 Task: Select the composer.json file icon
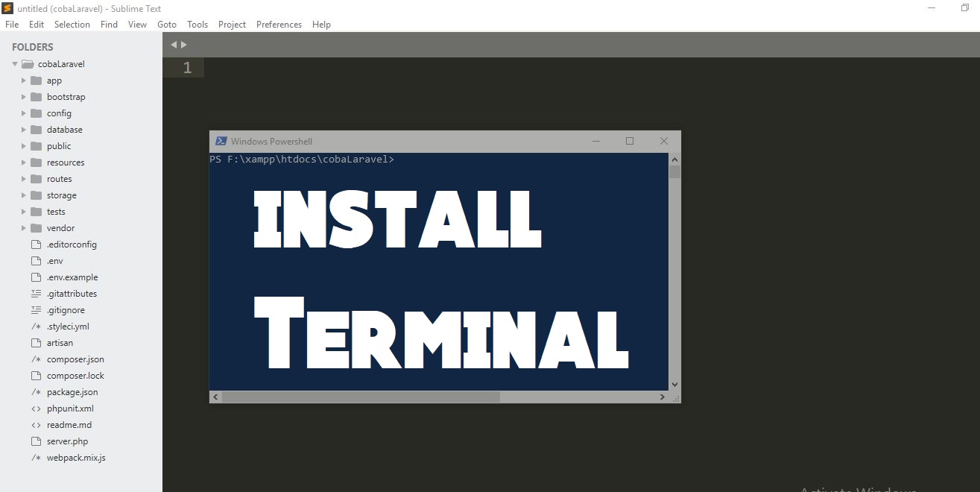coord(36,359)
